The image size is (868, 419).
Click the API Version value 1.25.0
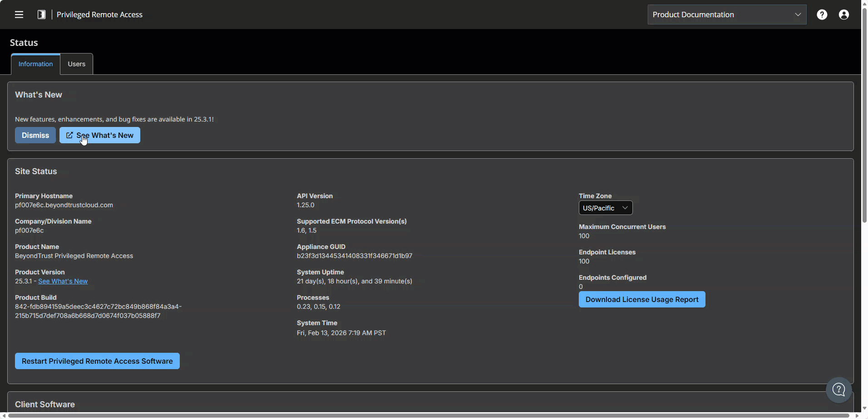tap(306, 205)
